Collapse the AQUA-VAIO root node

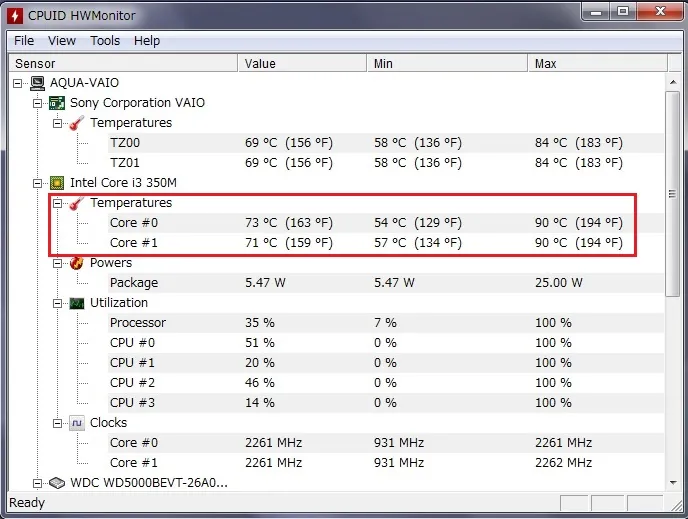point(19,83)
